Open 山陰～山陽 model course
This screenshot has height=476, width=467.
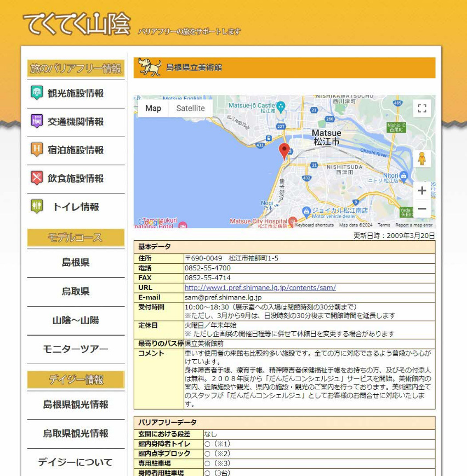tap(76, 320)
